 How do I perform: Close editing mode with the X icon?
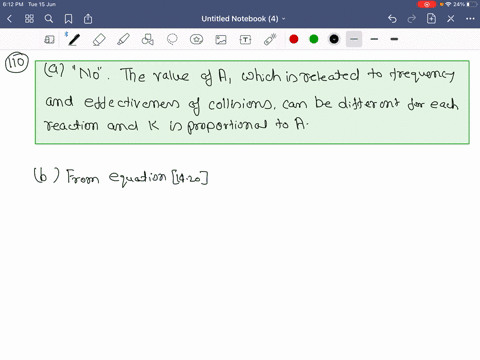tap(451, 19)
